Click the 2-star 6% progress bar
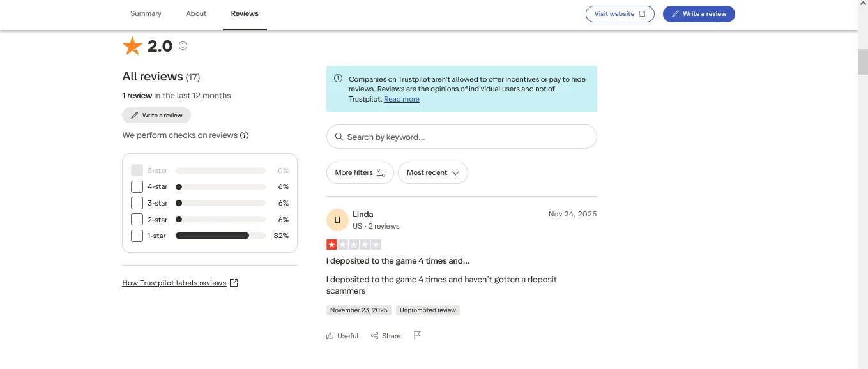The image size is (868, 369). [220, 220]
